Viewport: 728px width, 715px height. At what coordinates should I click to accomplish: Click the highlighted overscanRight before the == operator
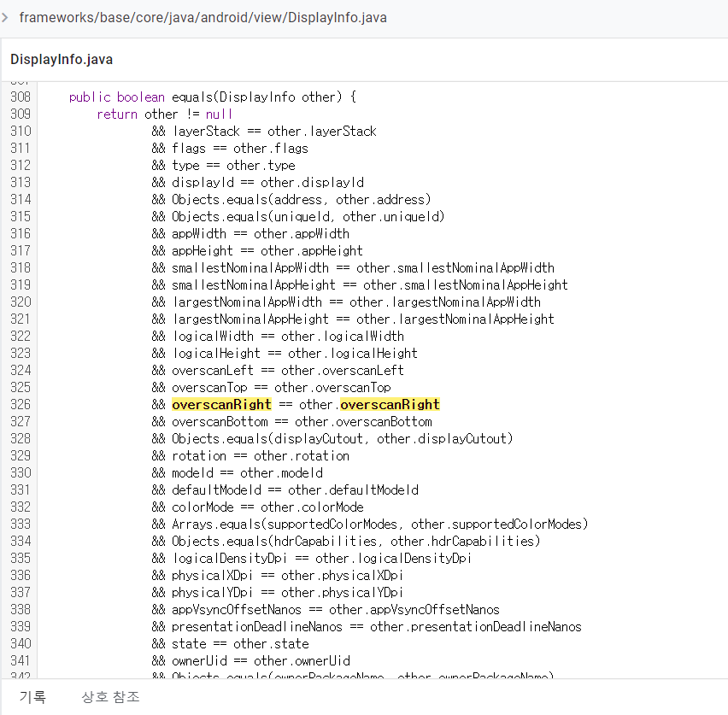(221, 404)
